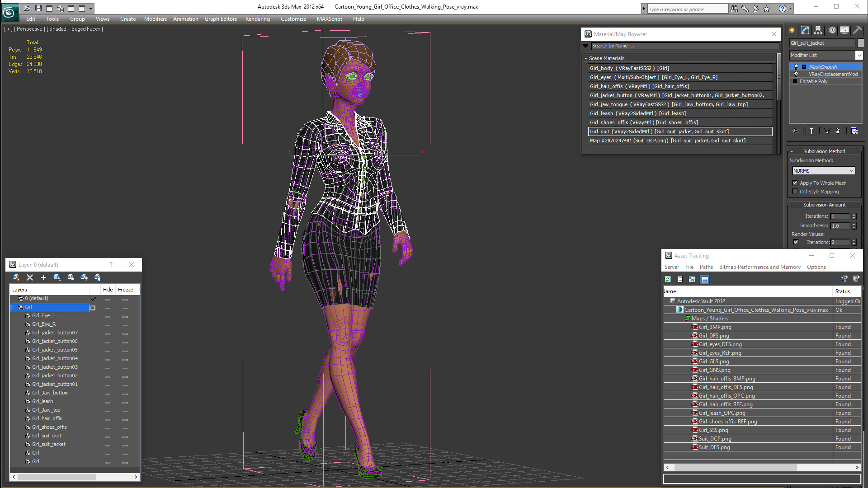The width and height of the screenshot is (868, 488).
Task: Open the Display command panel tab
Action: 844,30
